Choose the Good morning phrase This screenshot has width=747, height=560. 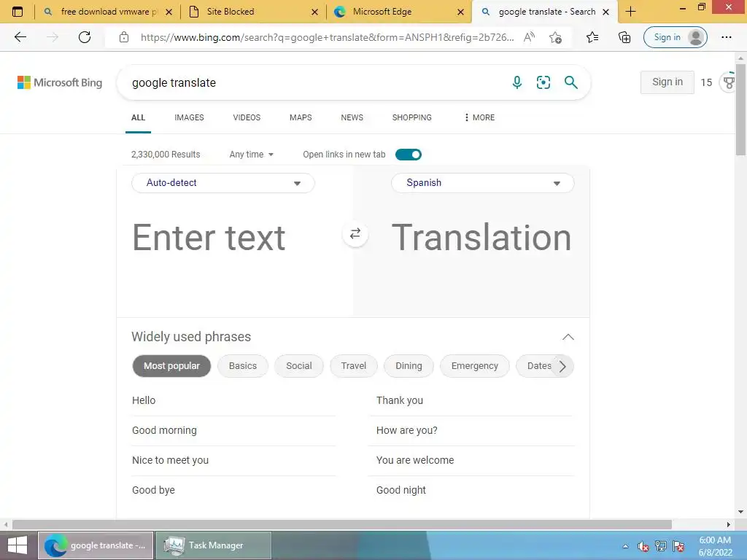[164, 430]
